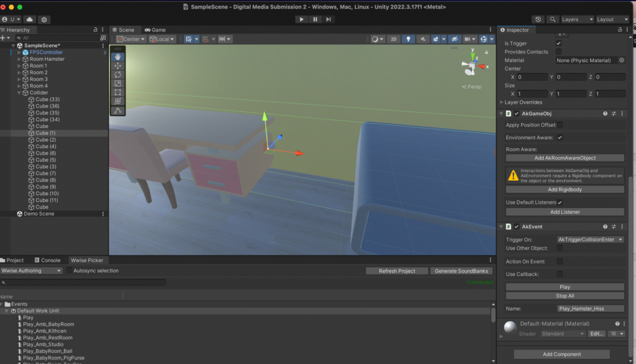
Task: Click the Add Rigidbody button
Action: pos(565,189)
